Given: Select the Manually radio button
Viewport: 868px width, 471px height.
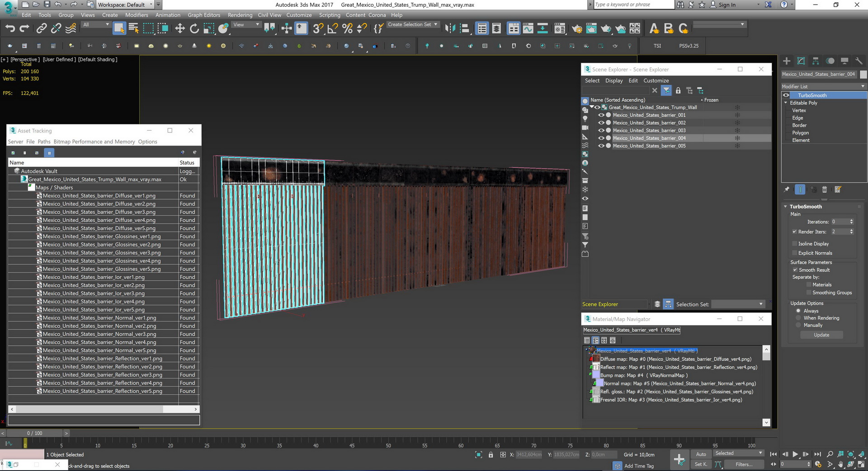Looking at the screenshot, I should pos(798,325).
